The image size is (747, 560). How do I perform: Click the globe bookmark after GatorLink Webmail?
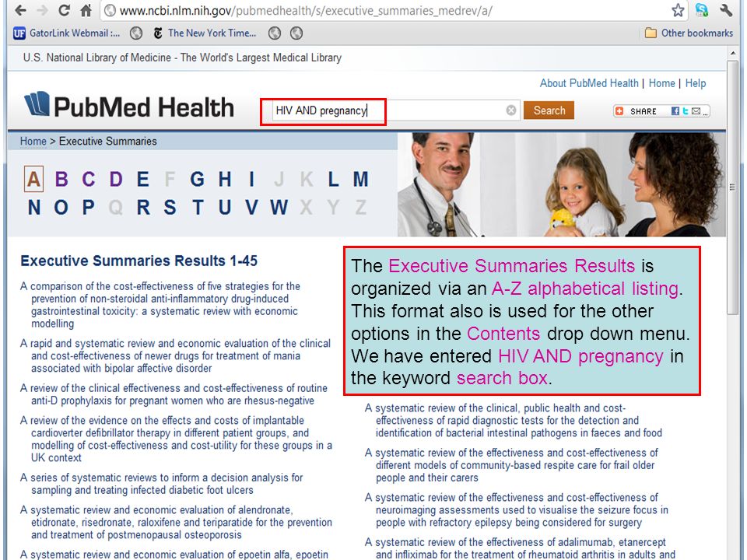(136, 33)
